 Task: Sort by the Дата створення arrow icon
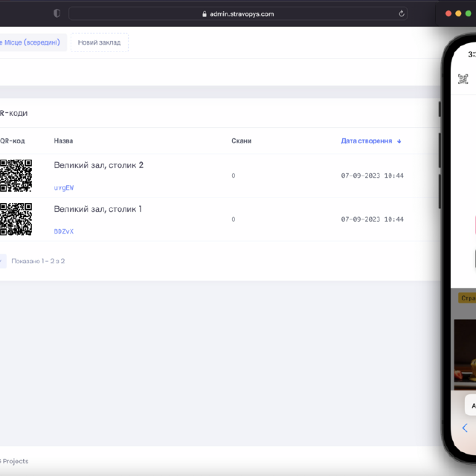(399, 141)
